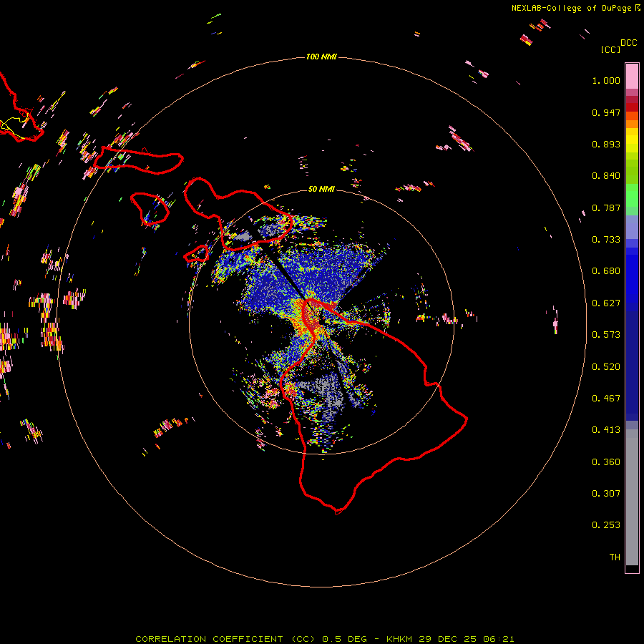Viewport: 644px width, 644px height.
Task: Select the 0.307 scale value
Action: tap(606, 494)
